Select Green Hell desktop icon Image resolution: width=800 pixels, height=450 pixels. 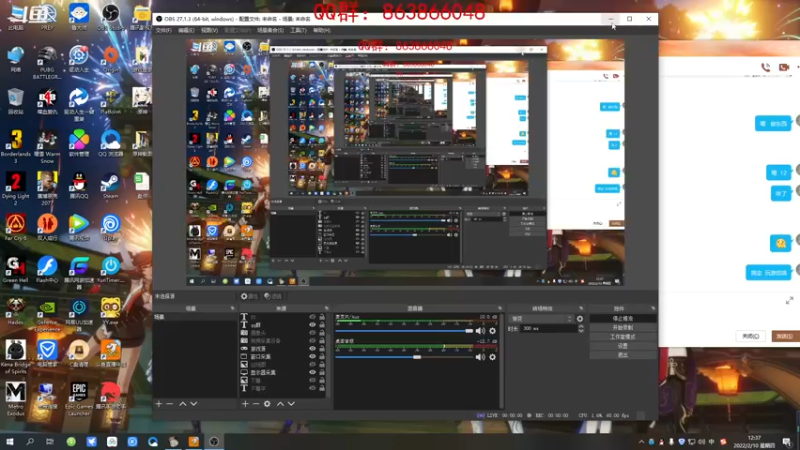click(x=16, y=270)
